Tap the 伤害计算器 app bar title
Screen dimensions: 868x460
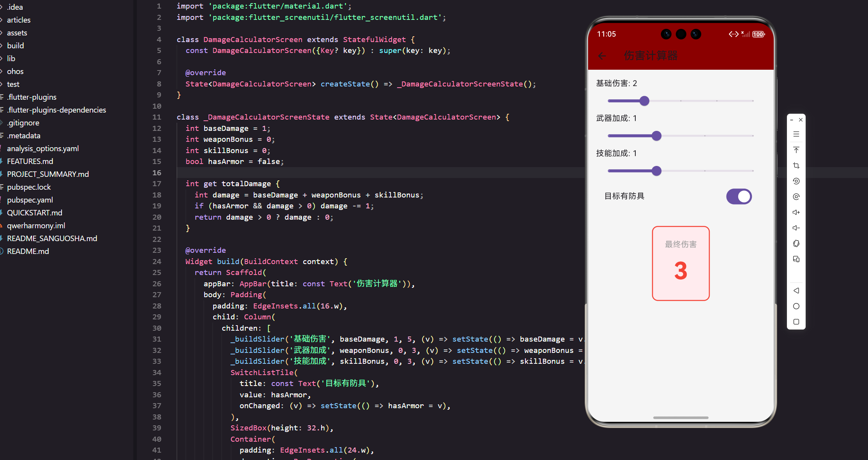coord(651,56)
